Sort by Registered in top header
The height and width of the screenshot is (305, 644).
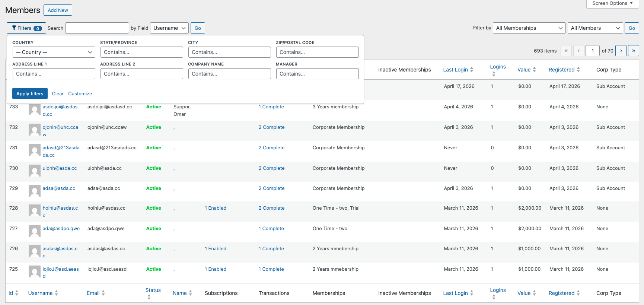564,70
